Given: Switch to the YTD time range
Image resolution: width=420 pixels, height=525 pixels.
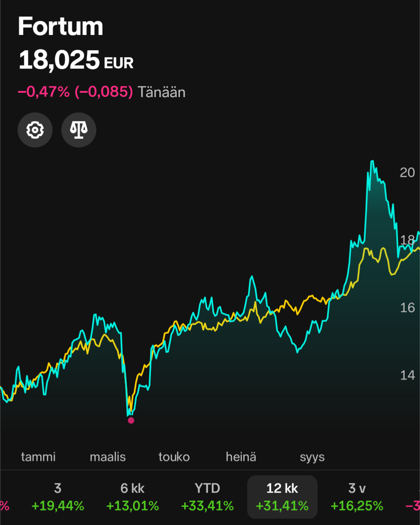Looking at the screenshot, I should pyautogui.click(x=207, y=497).
